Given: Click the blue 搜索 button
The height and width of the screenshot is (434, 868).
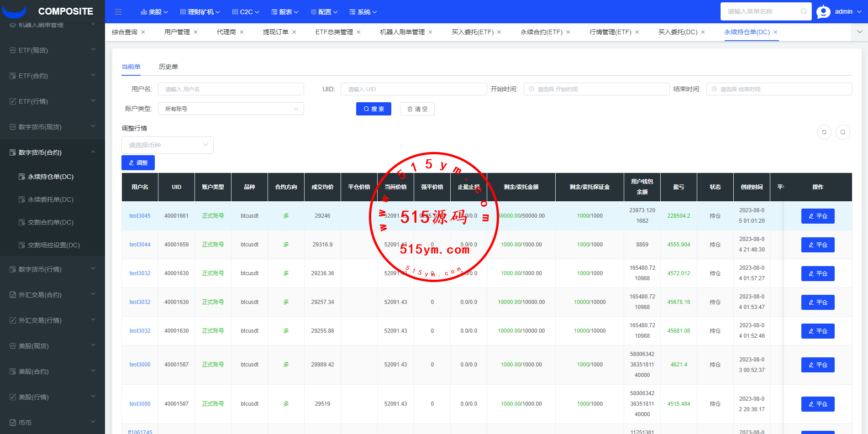Looking at the screenshot, I should tap(373, 109).
